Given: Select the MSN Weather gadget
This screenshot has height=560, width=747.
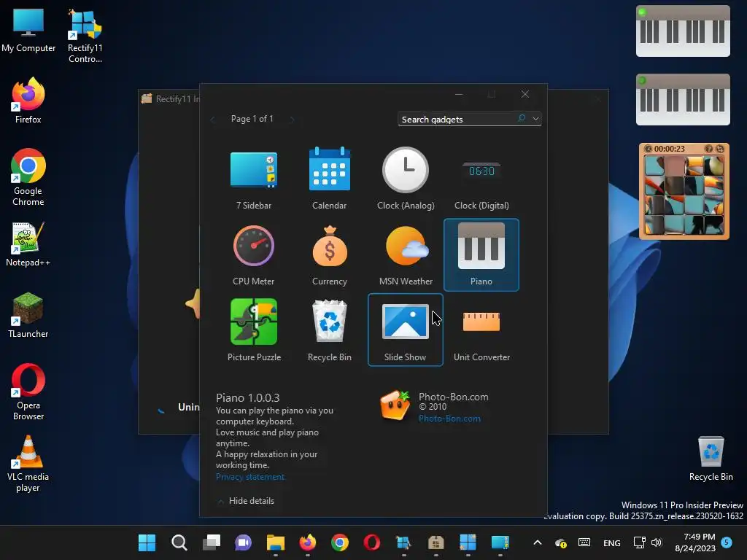Looking at the screenshot, I should pos(406,254).
